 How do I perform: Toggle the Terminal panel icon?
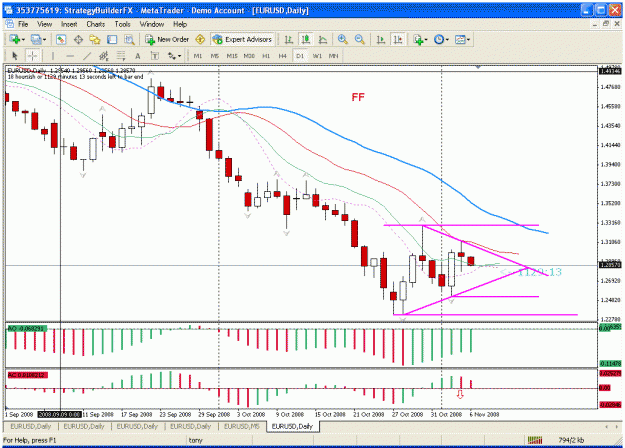[x=112, y=39]
